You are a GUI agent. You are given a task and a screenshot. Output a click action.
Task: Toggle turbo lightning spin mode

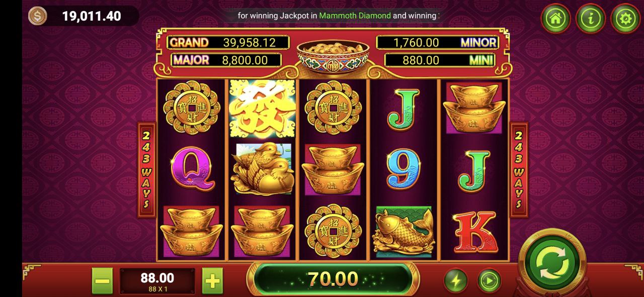click(x=456, y=280)
